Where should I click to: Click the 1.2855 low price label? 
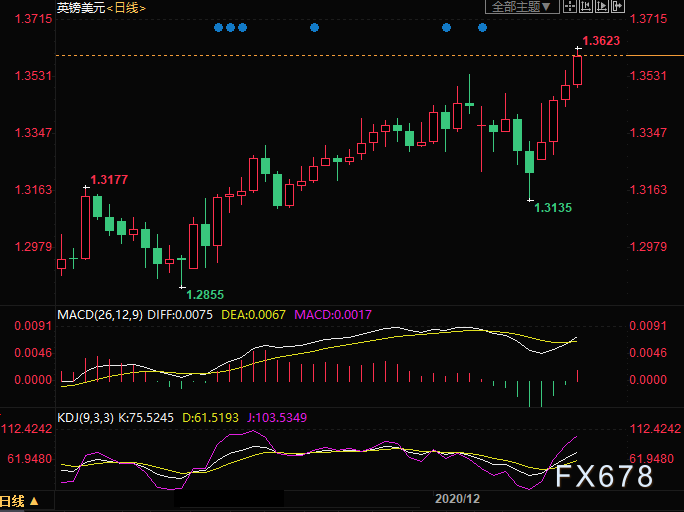click(x=205, y=295)
